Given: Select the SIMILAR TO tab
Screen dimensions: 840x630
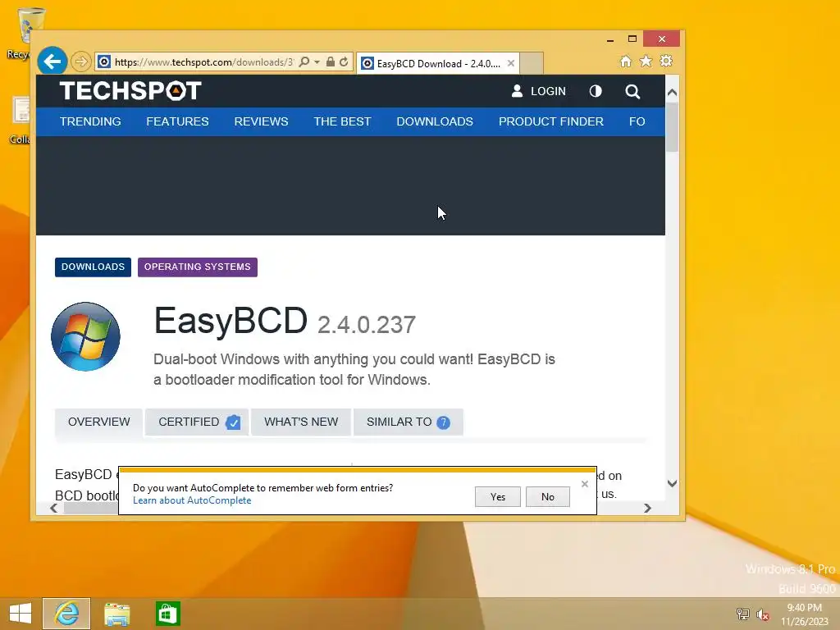Looking at the screenshot, I should tap(409, 422).
